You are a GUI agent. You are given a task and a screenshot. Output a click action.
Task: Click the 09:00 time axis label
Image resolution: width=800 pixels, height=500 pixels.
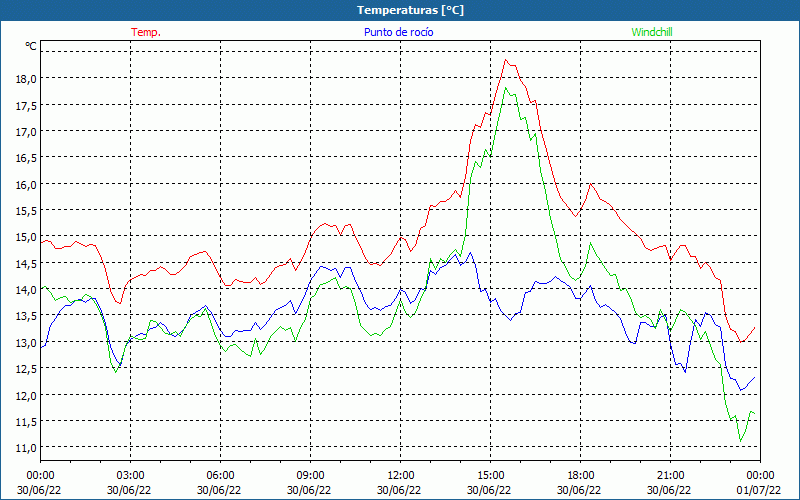(311, 476)
